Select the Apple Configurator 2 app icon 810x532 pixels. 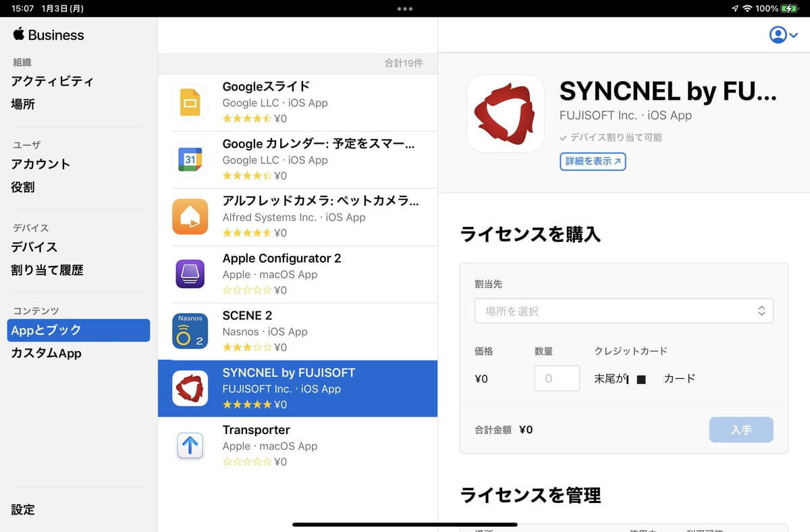[190, 274]
